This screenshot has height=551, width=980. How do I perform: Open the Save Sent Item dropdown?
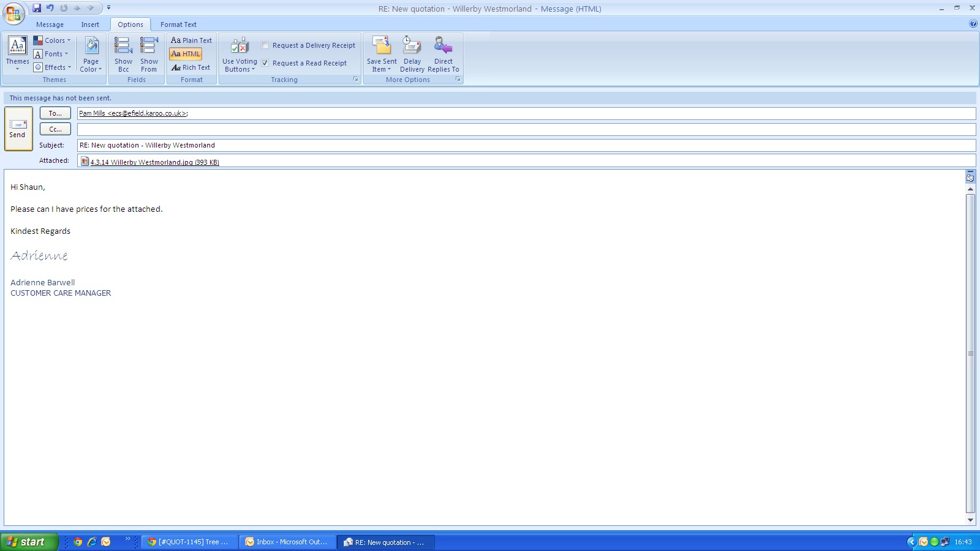[x=382, y=54]
